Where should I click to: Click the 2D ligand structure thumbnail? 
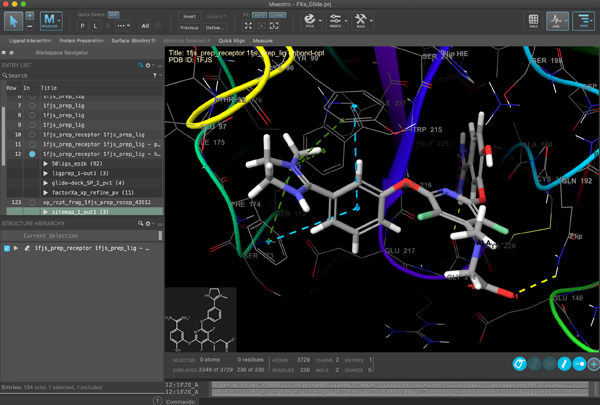pyautogui.click(x=201, y=320)
